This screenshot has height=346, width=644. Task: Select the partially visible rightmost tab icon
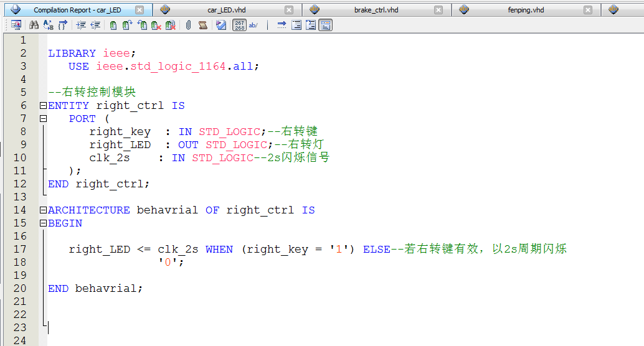click(613, 9)
